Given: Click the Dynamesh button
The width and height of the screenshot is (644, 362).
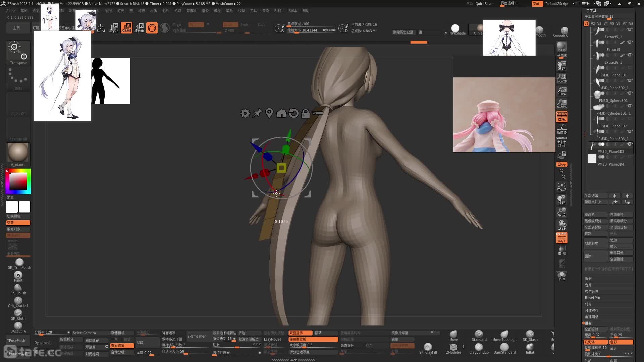Looking at the screenshot, I should tap(43, 343).
